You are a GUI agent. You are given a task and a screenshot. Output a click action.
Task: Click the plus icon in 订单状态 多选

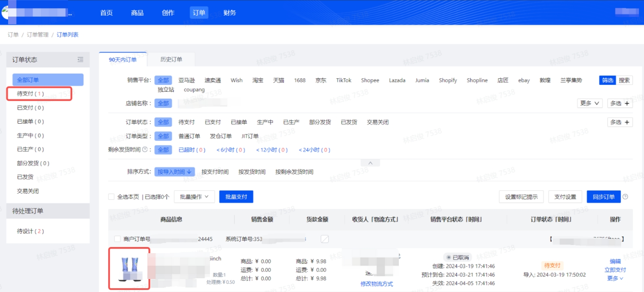[627, 122]
